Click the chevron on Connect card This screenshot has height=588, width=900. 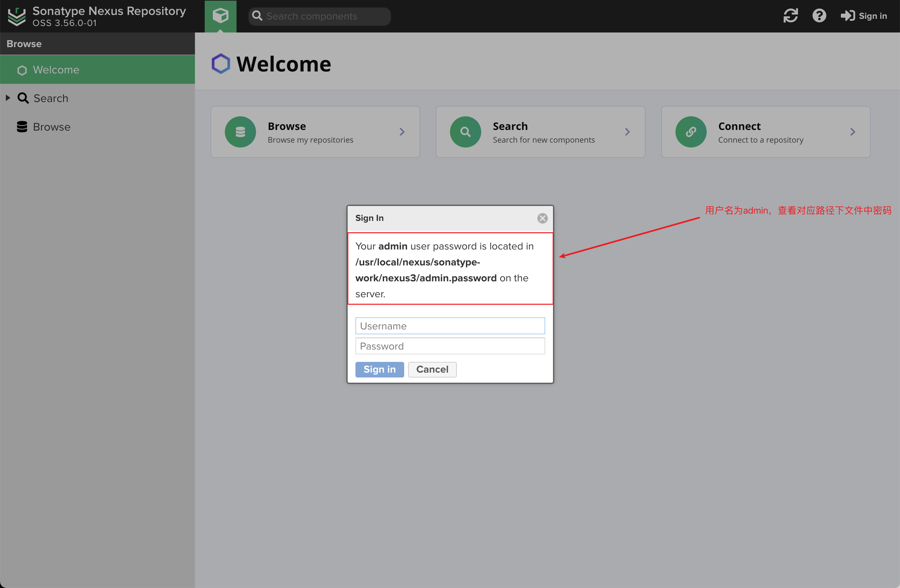pos(852,132)
